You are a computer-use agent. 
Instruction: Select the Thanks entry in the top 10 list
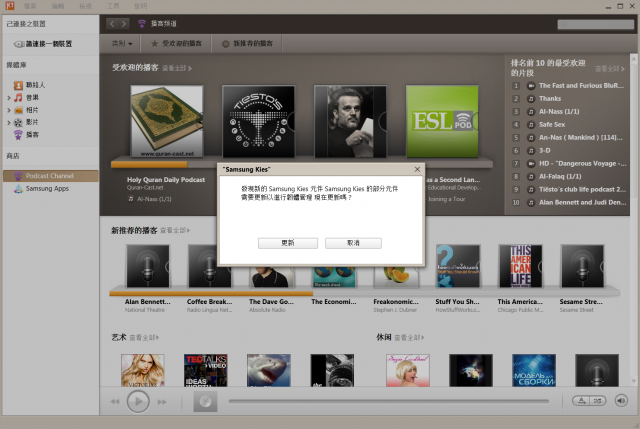pyautogui.click(x=550, y=99)
